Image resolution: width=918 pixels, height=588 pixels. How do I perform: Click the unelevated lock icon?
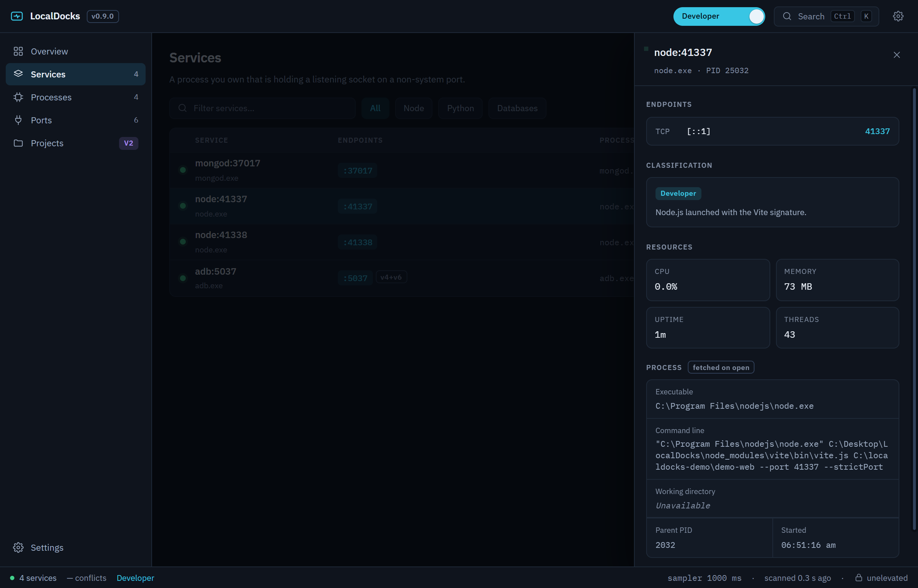point(859,577)
